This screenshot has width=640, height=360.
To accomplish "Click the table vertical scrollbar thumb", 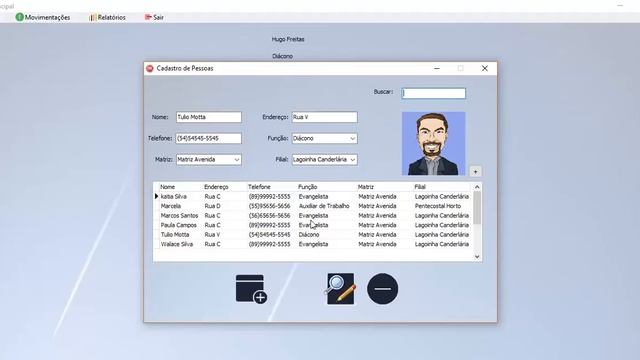I will [477, 207].
